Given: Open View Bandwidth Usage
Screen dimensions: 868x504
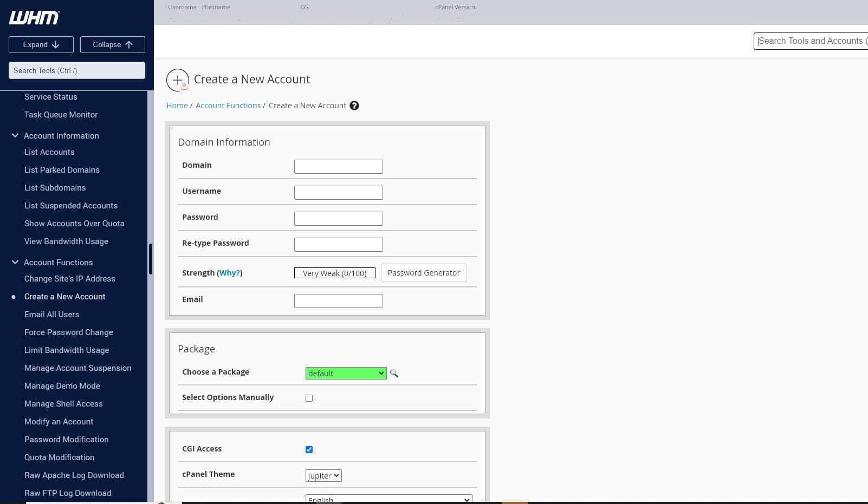Looking at the screenshot, I should coord(66,241).
